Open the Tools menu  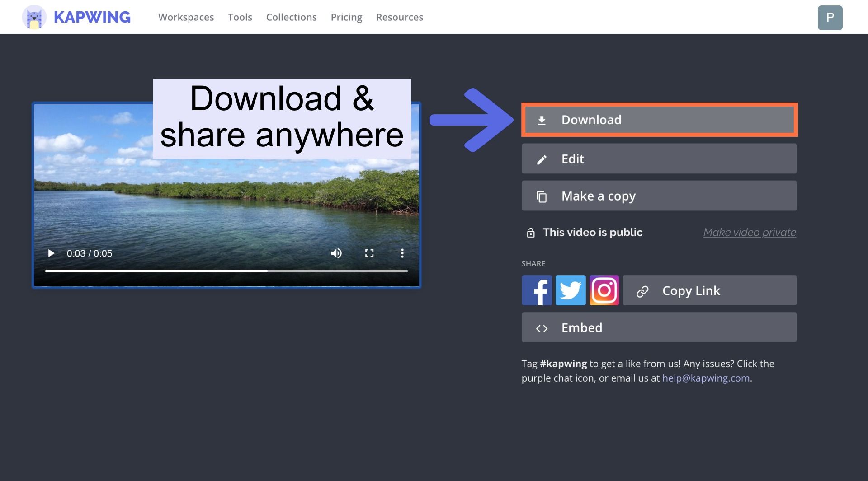pyautogui.click(x=240, y=17)
